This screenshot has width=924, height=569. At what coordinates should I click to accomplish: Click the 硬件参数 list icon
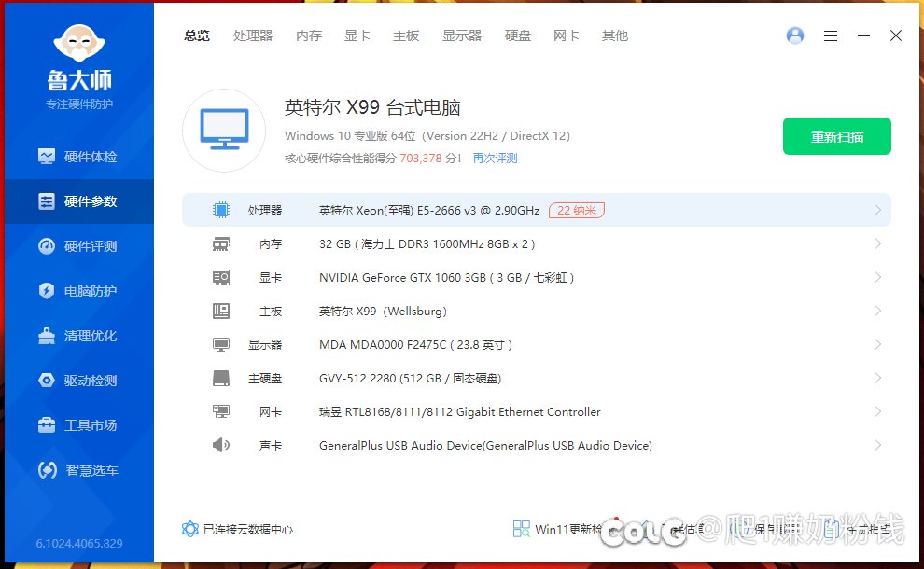point(47,201)
